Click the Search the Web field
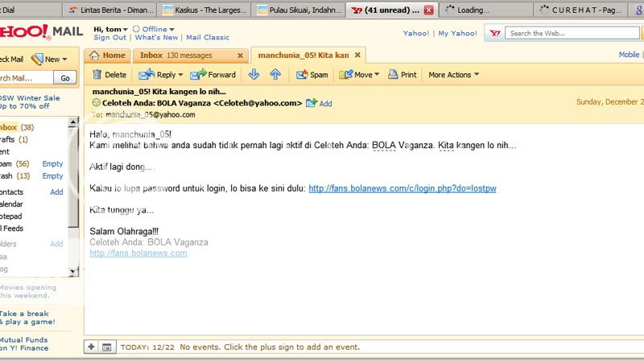The width and height of the screenshot is (644, 362). click(x=572, y=33)
